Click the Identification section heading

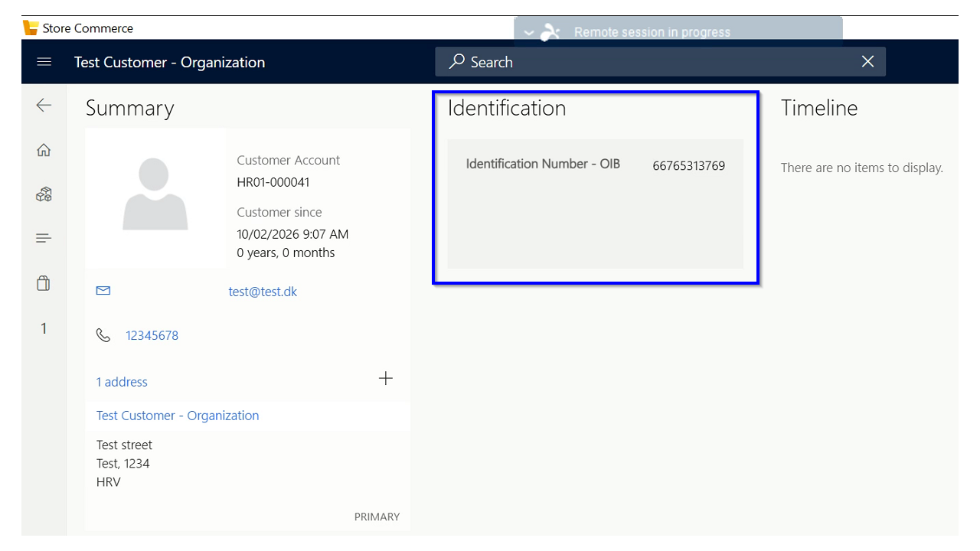point(507,108)
